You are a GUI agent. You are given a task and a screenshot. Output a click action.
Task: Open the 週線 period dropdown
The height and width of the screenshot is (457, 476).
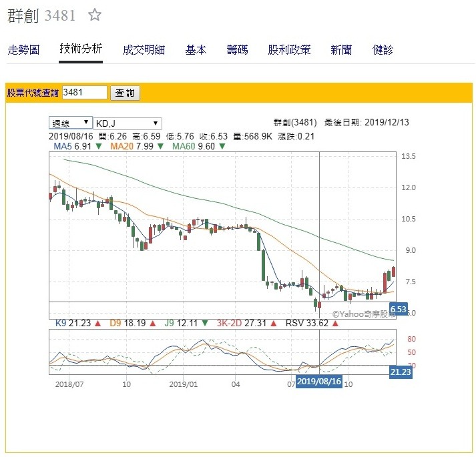[x=71, y=123]
